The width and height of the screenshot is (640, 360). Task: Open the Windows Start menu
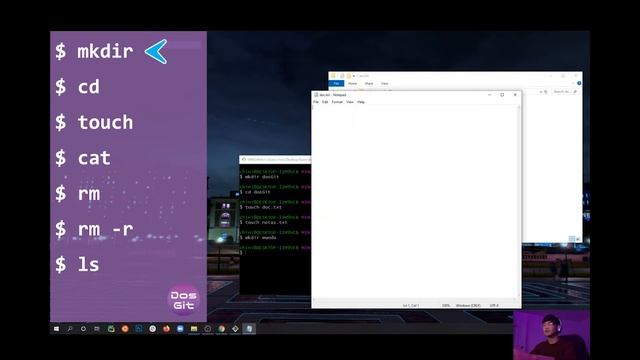(x=56, y=329)
